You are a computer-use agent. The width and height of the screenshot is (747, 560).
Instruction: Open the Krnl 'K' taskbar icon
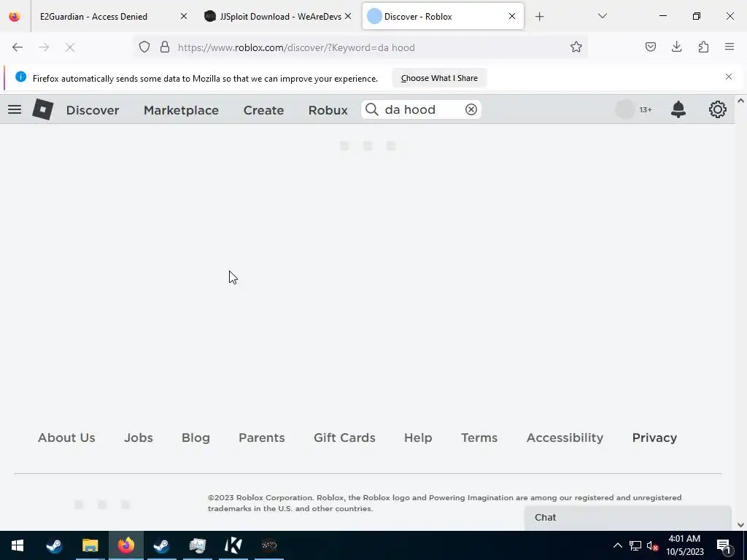[233, 545]
